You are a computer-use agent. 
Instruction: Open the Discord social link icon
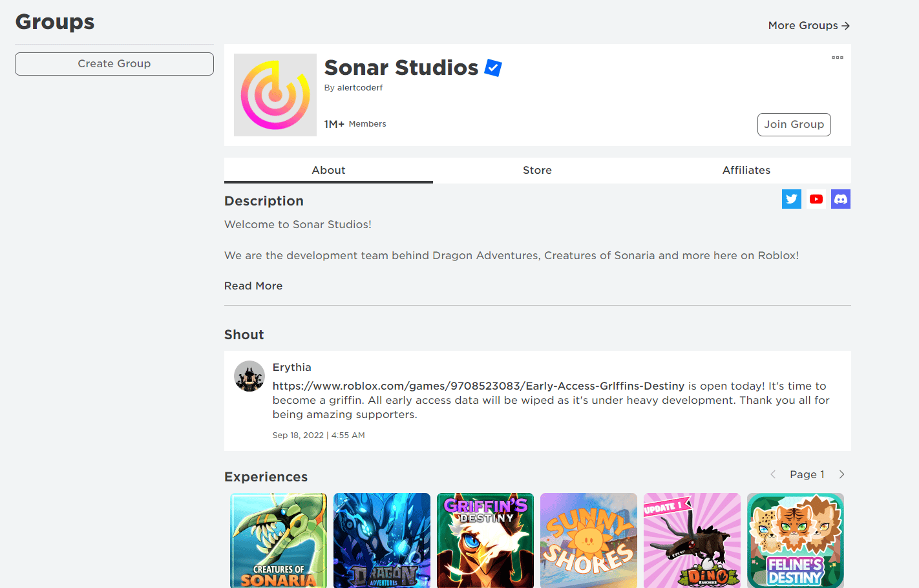[841, 199]
